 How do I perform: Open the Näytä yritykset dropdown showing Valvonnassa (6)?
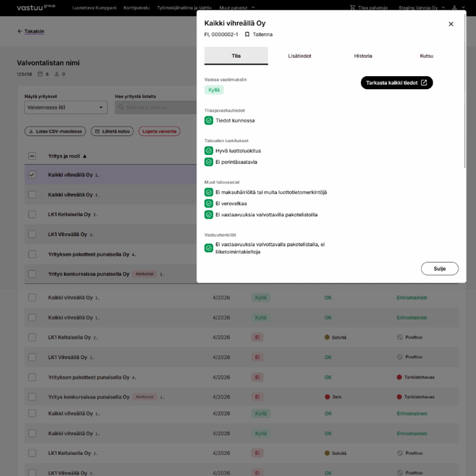[66, 107]
